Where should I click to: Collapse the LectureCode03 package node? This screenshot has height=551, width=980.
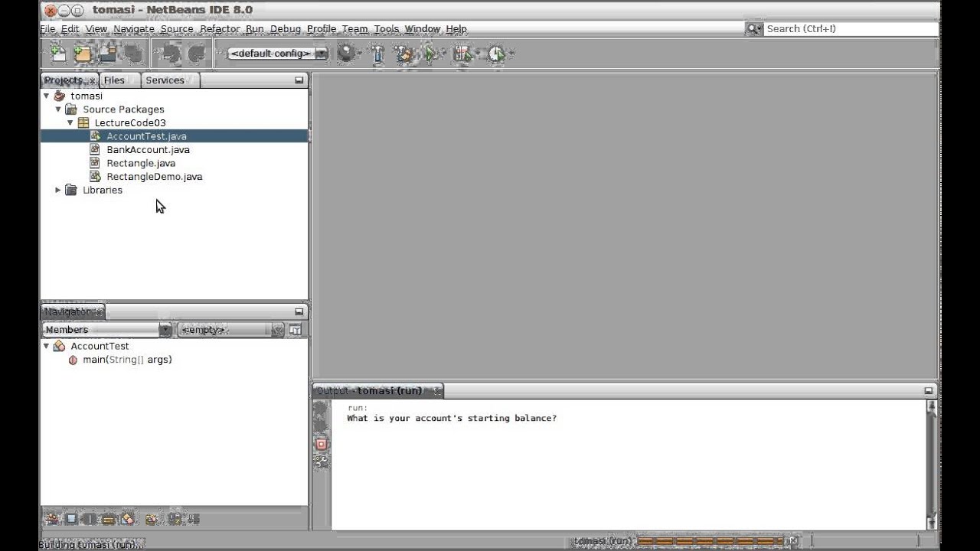coord(70,122)
